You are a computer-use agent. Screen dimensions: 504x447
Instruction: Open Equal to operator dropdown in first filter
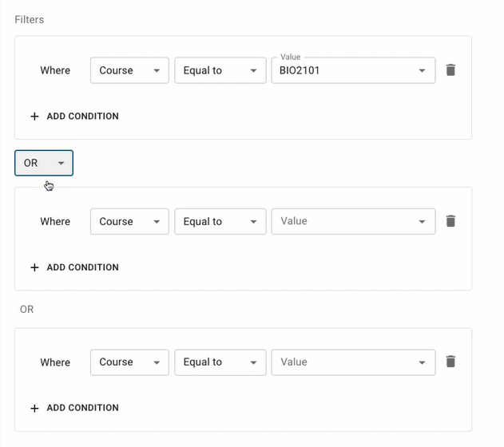click(220, 70)
